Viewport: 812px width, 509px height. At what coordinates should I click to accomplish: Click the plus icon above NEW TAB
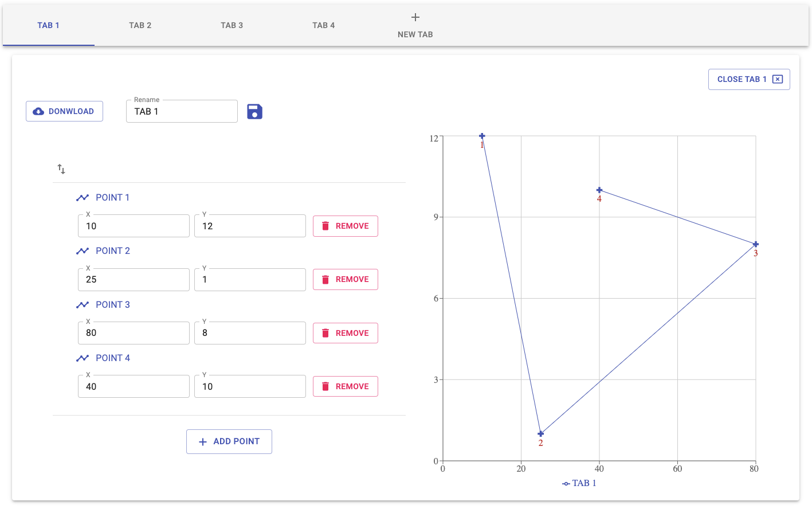(415, 17)
